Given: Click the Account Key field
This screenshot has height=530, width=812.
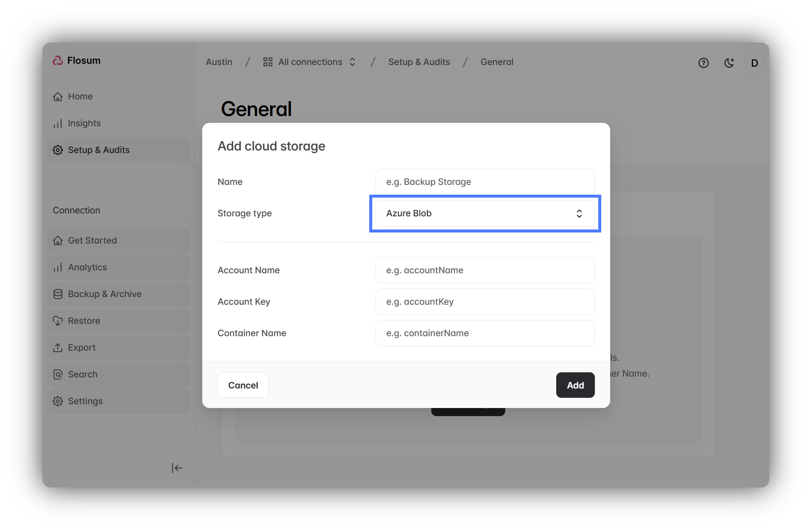Looking at the screenshot, I should click(484, 302).
